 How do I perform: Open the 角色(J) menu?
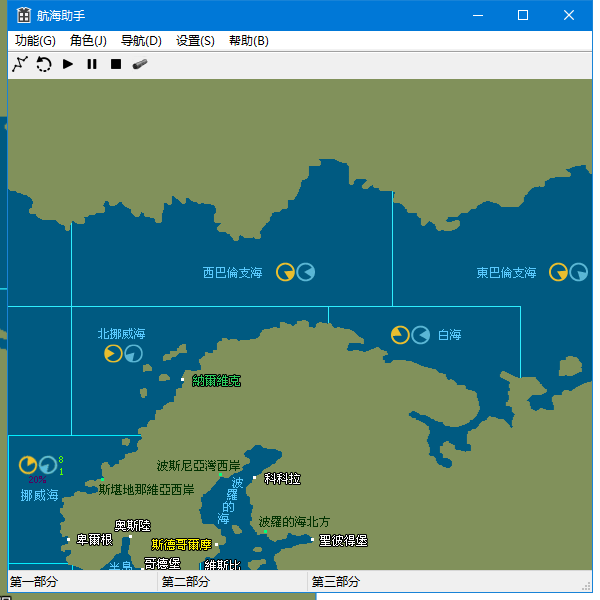point(88,41)
